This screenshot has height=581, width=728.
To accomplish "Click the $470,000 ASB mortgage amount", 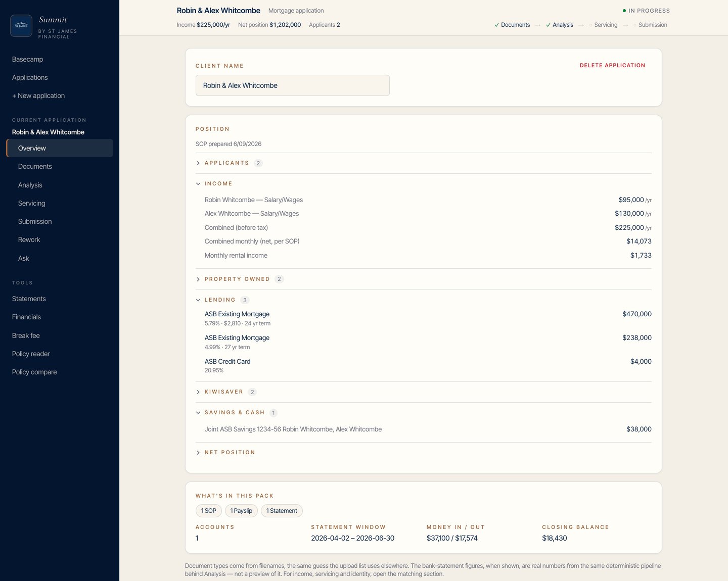I will (x=637, y=314).
